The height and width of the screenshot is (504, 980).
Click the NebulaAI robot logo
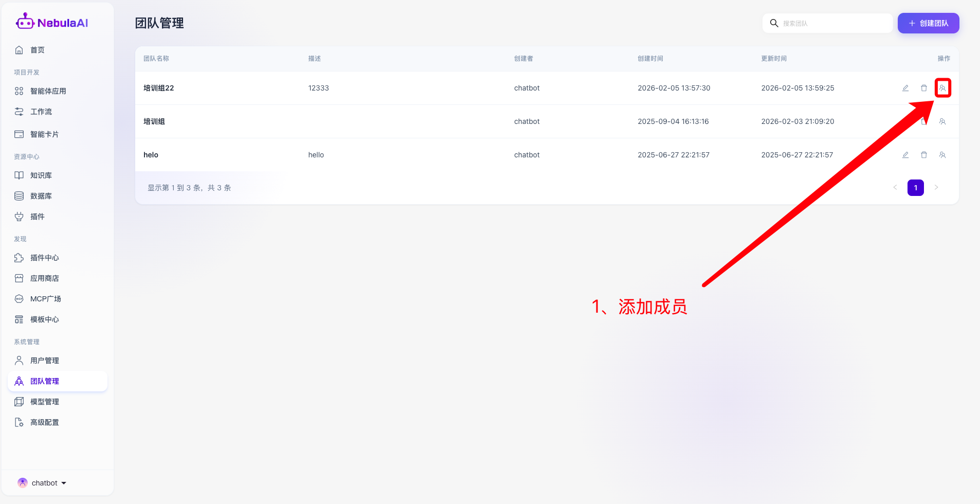[x=25, y=22]
